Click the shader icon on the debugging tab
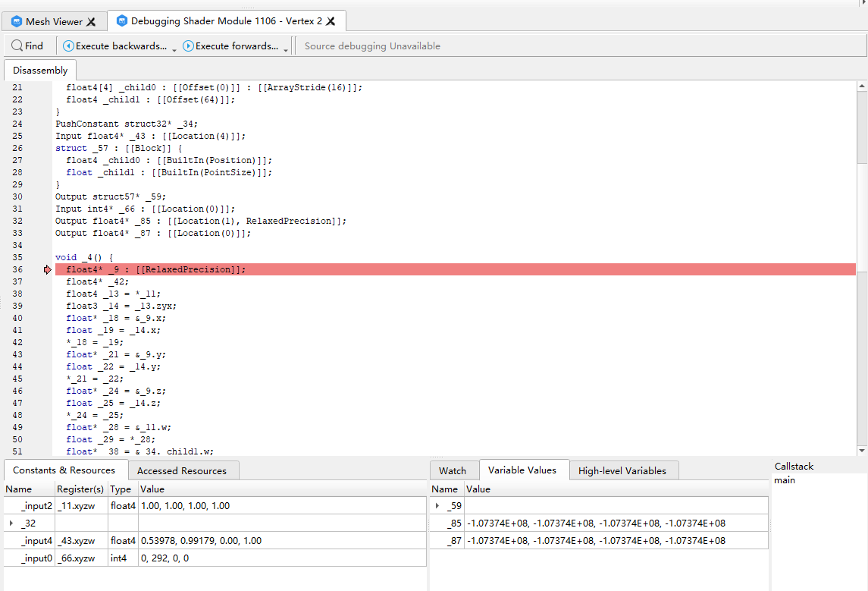 [121, 21]
